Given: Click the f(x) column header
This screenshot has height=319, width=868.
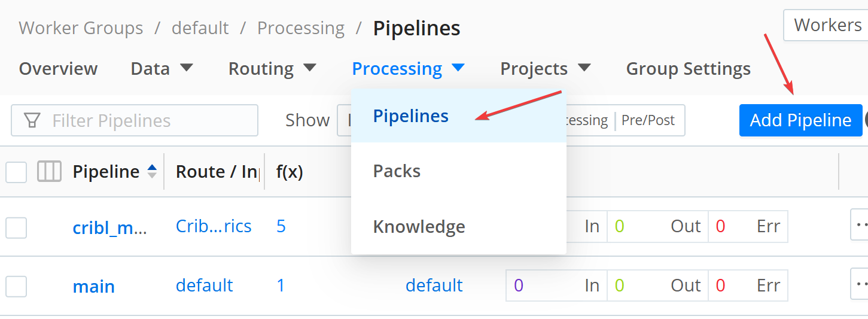Looking at the screenshot, I should [290, 172].
